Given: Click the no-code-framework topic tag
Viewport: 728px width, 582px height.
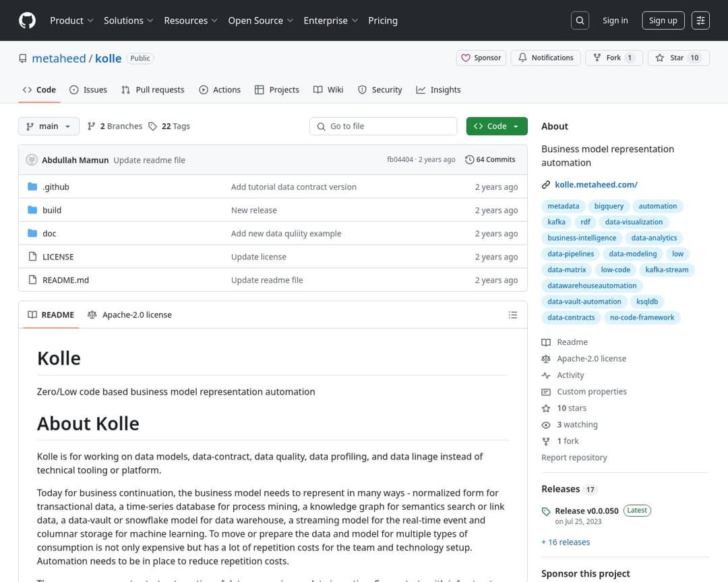Looking at the screenshot, I should coord(642,317).
